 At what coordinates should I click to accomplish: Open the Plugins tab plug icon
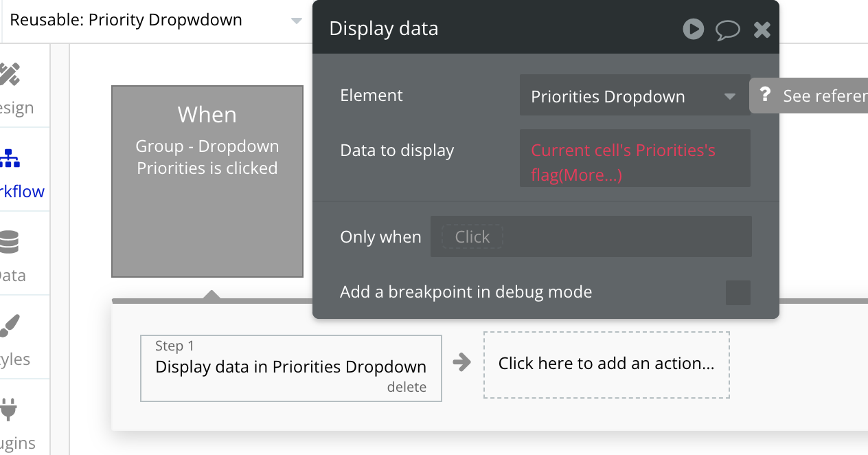tap(10, 410)
